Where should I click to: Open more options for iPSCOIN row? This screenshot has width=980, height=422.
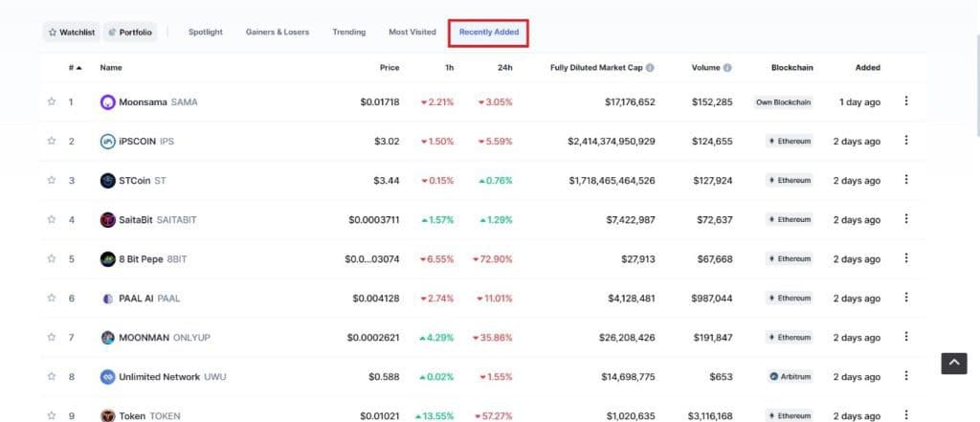[905, 140]
